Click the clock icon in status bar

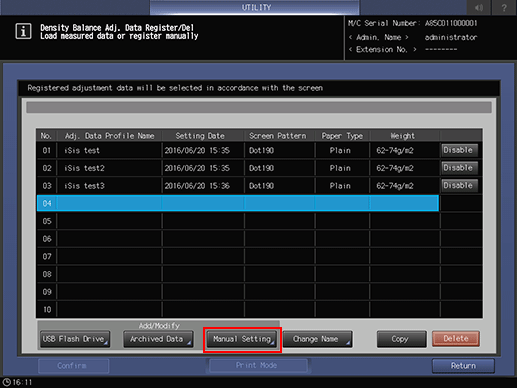click(7, 382)
